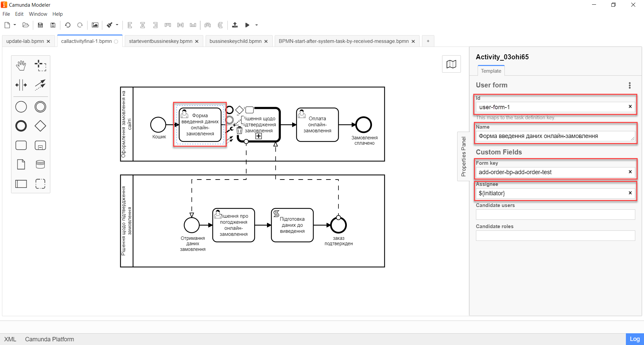Switch to update-lab.bpmn tab
The image size is (644, 345).
click(25, 41)
